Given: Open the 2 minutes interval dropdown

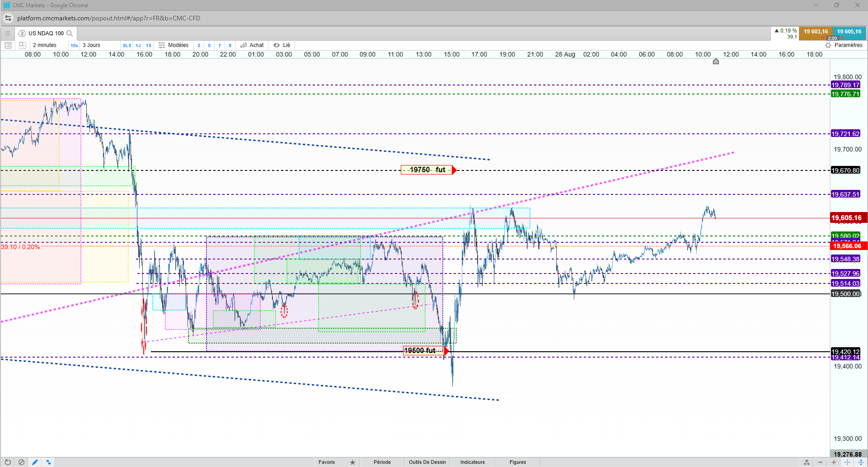Looking at the screenshot, I should pos(45,45).
